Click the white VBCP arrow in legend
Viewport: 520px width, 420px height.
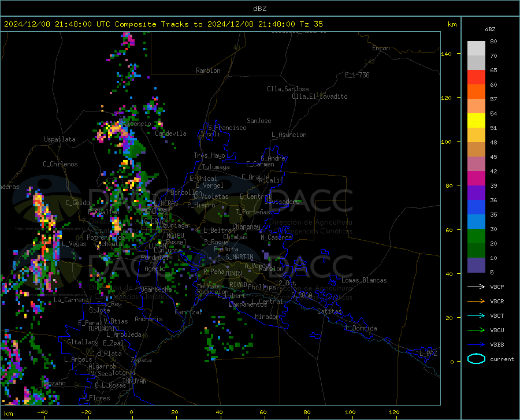click(x=476, y=287)
